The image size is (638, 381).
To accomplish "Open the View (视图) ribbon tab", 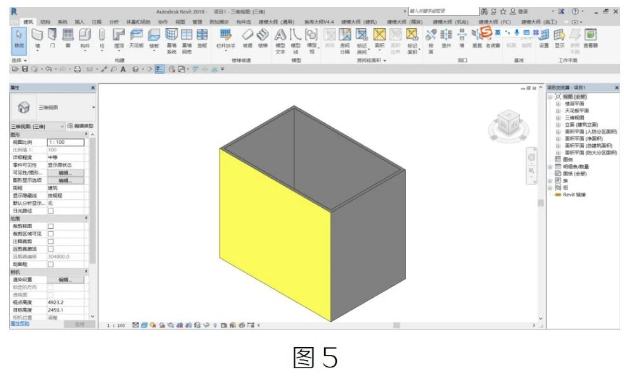I will [x=180, y=22].
